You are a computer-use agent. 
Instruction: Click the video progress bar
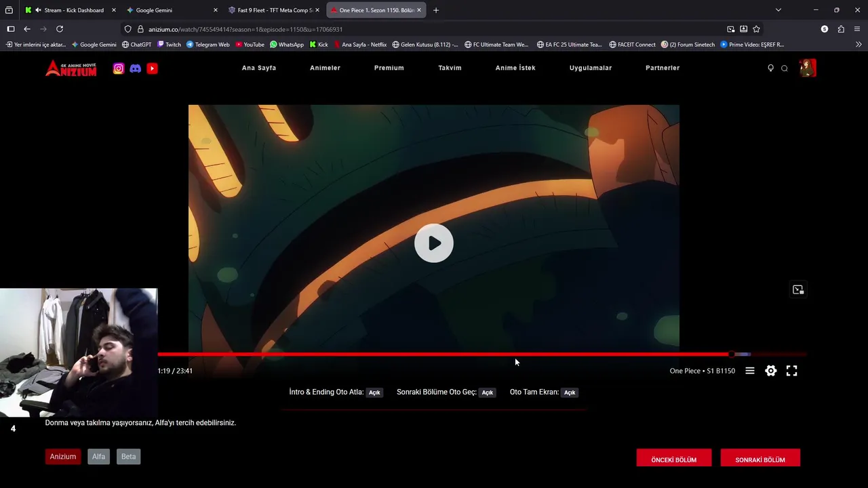(482, 354)
